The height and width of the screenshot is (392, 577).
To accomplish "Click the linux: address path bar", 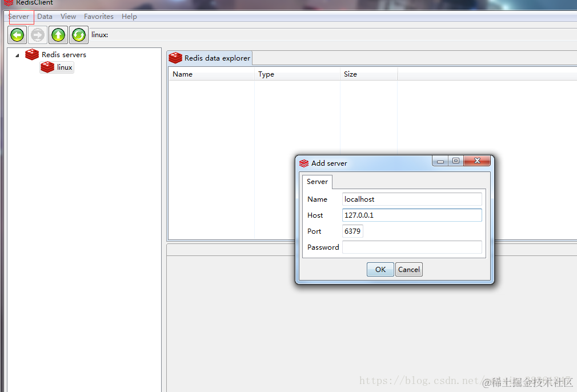I will [x=334, y=35].
